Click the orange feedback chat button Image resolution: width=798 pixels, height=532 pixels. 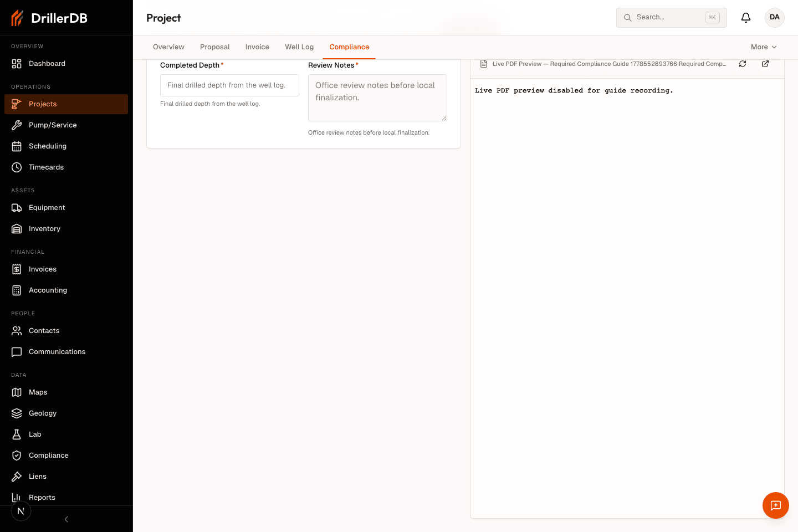click(776, 505)
